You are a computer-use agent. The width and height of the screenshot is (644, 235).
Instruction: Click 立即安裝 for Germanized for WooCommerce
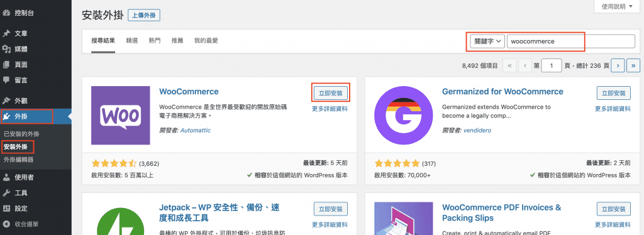click(614, 93)
